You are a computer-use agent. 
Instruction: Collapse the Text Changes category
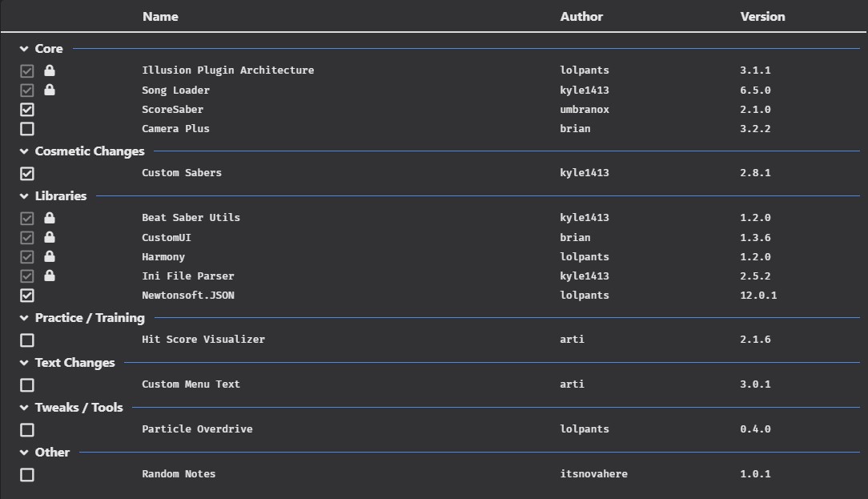point(24,363)
